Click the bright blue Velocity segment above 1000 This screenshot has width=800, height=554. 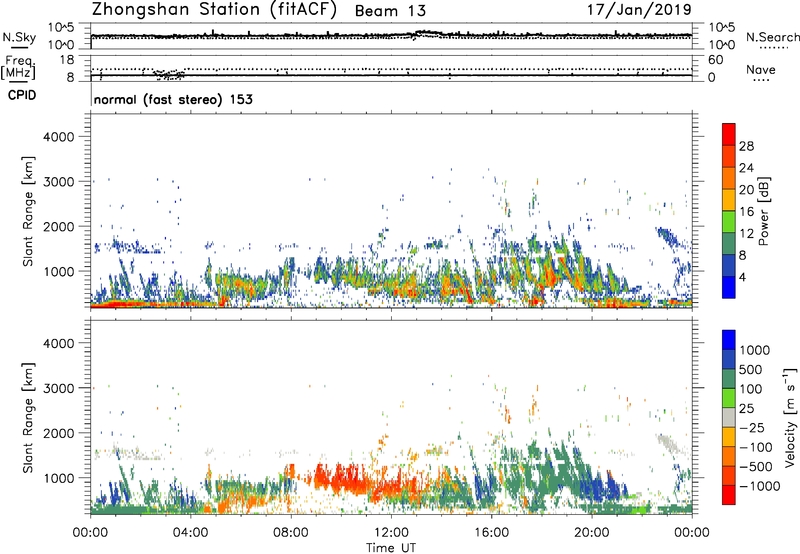pos(729,340)
